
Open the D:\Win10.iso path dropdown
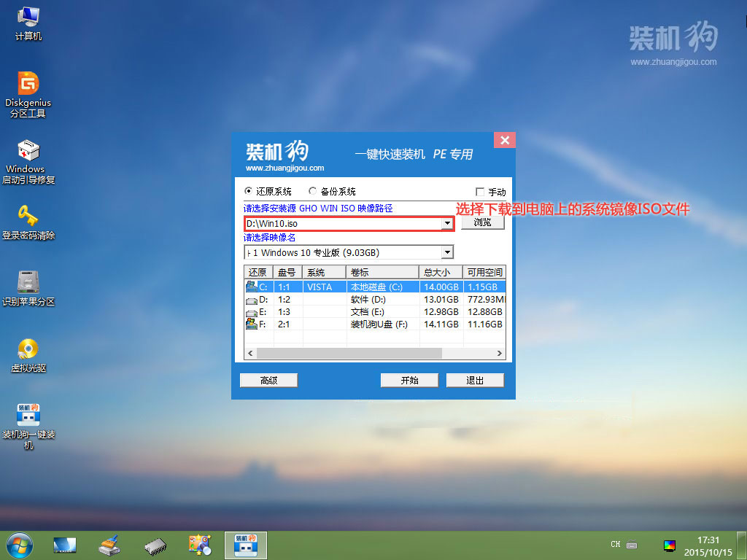pyautogui.click(x=447, y=223)
